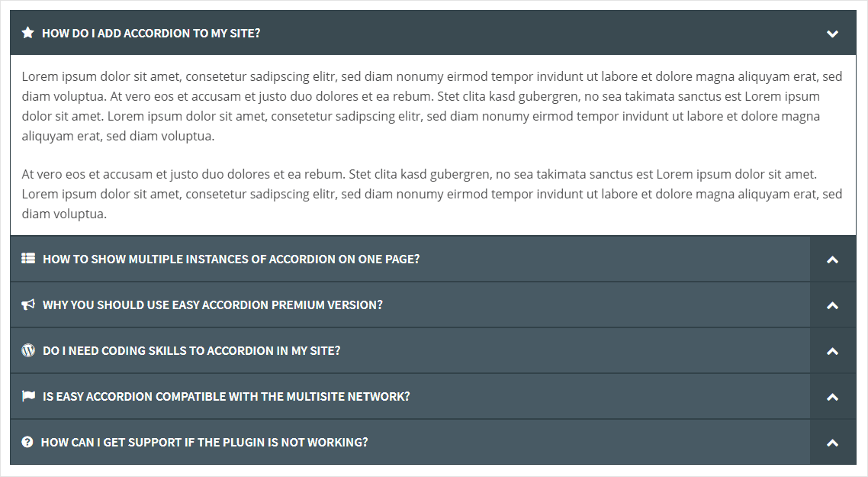
Task: Expand the multisite network section with its chevron
Action: [x=832, y=397]
